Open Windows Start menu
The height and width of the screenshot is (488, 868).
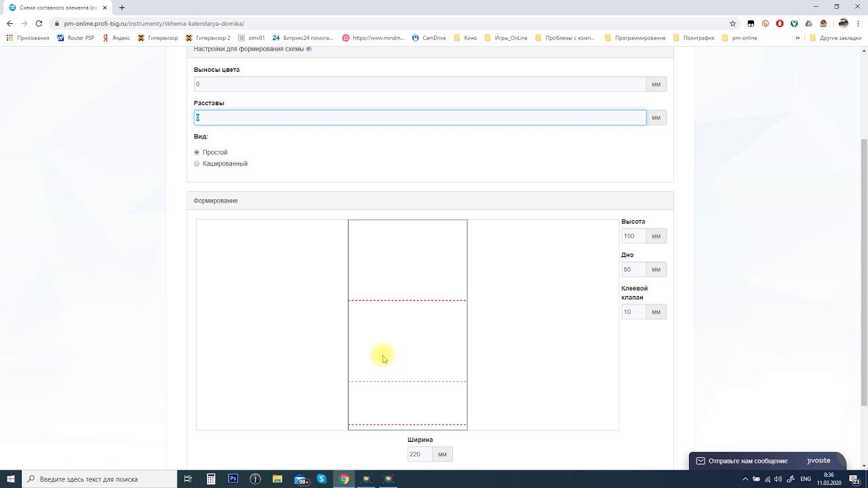point(10,479)
